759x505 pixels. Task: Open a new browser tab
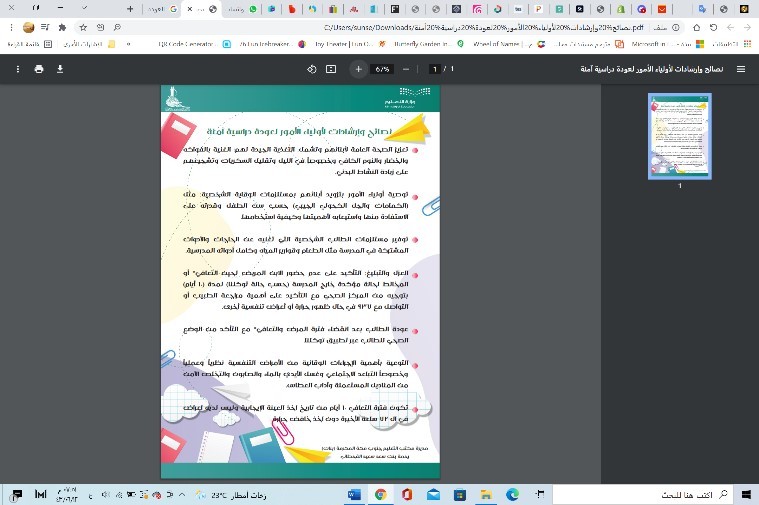click(x=130, y=8)
